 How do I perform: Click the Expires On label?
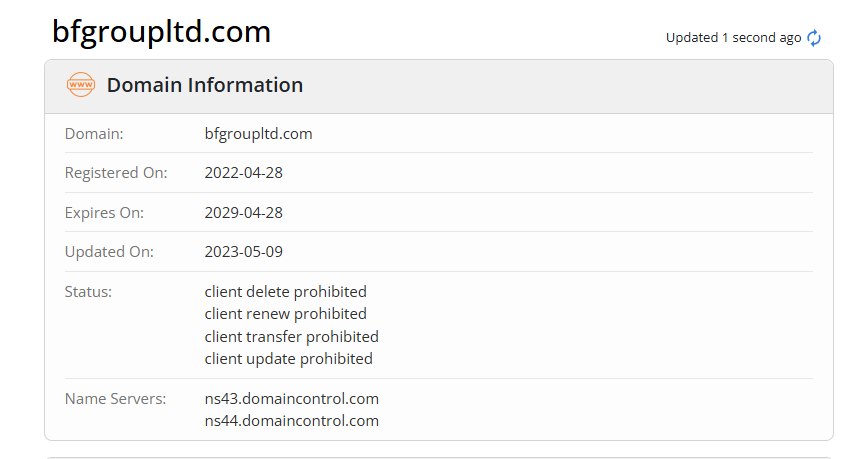pyautogui.click(x=104, y=212)
